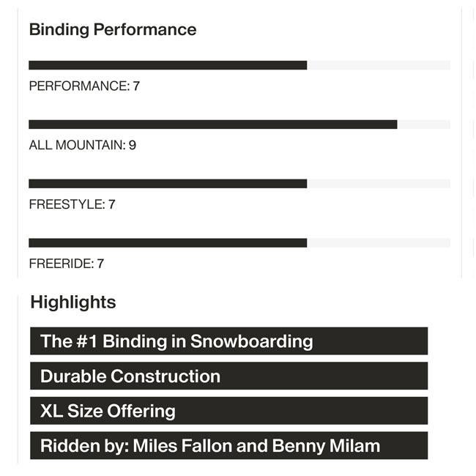Select the ALL MOUNTAIN: 9 label

[83, 146]
